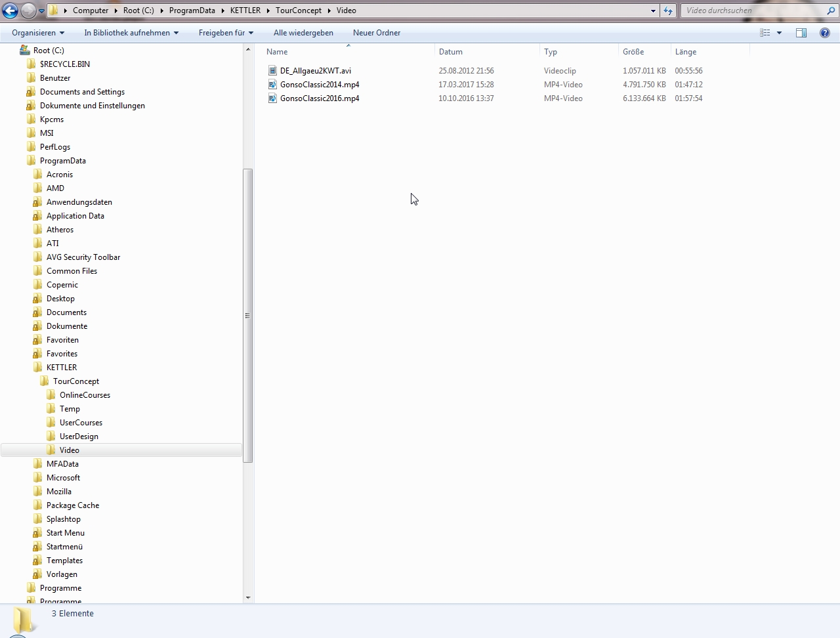
Task: Click the Copernic folder icon
Action: click(37, 285)
